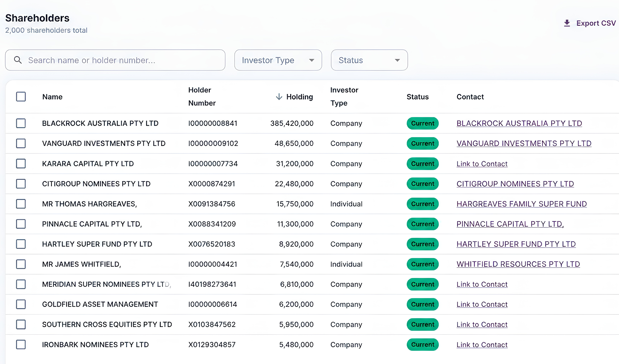
Task: Focus the search name or holder number field
Action: pyautogui.click(x=115, y=60)
